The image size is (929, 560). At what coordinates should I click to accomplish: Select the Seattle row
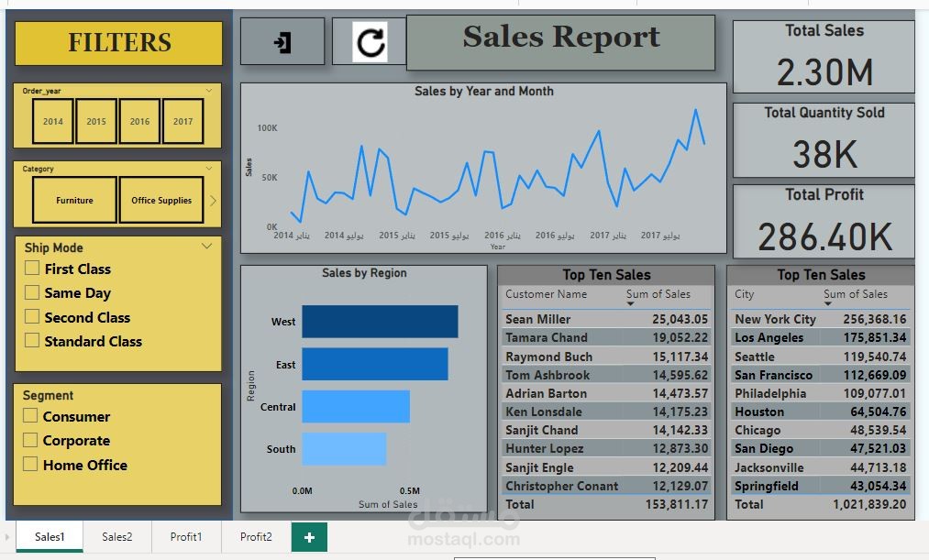[x=820, y=357]
